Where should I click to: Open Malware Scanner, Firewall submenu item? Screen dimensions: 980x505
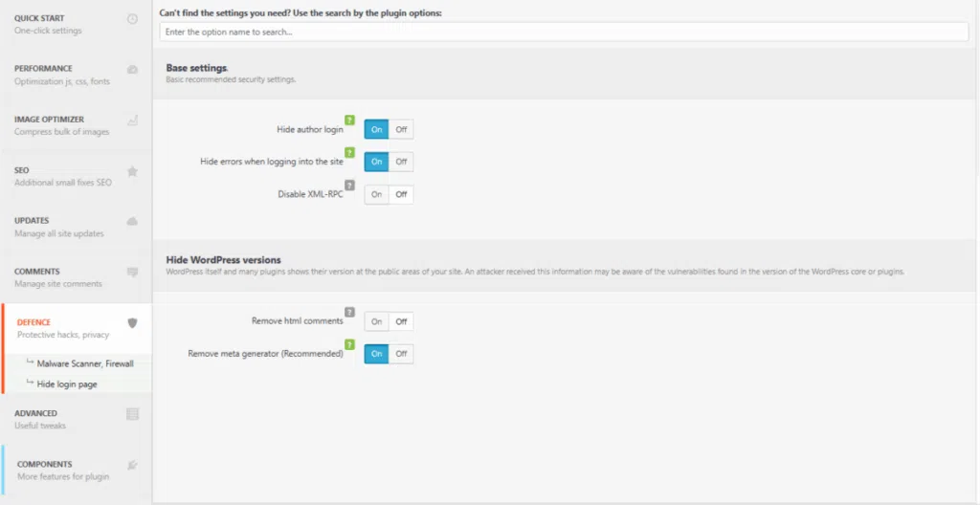(x=84, y=363)
